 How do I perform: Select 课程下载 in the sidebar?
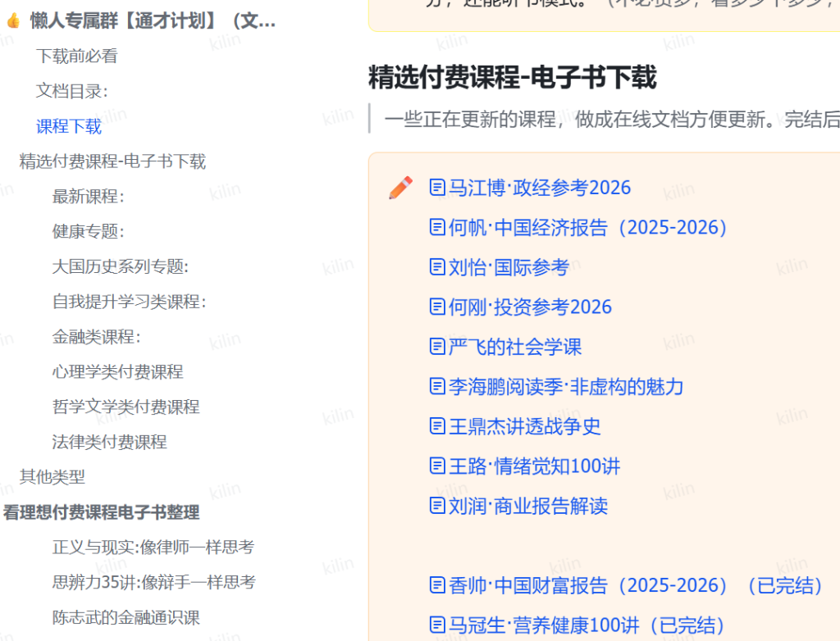(69, 126)
